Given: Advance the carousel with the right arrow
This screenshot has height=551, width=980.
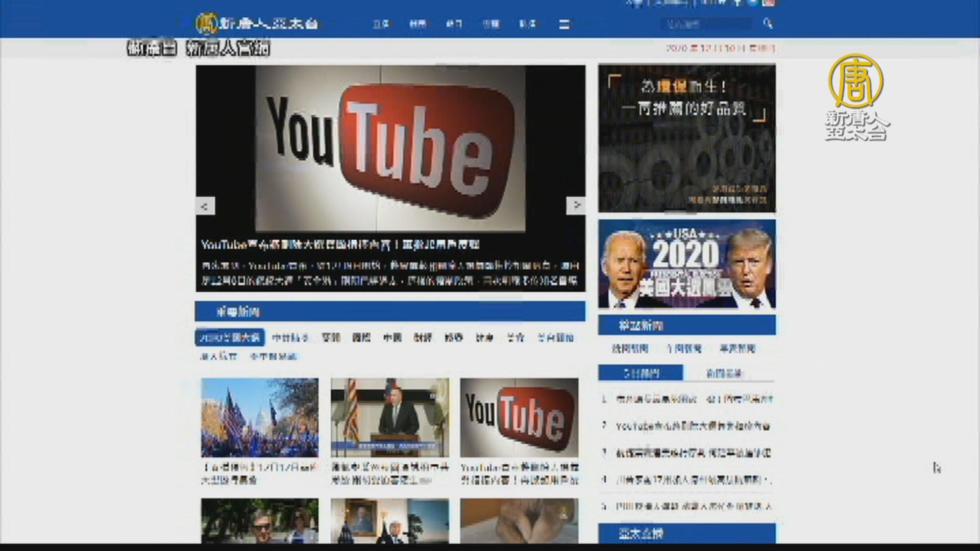Looking at the screenshot, I should [576, 205].
